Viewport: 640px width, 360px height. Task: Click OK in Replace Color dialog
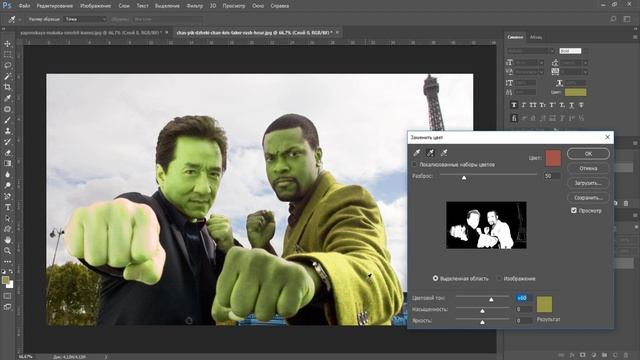(588, 153)
